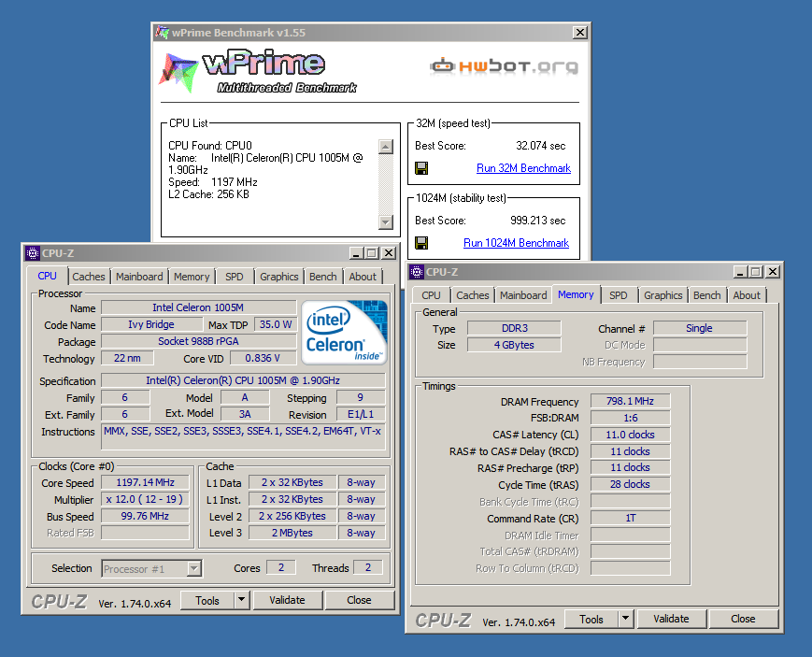Click Memory CPU-Z window title icon
Screen dimensions: 812x657
point(417,272)
